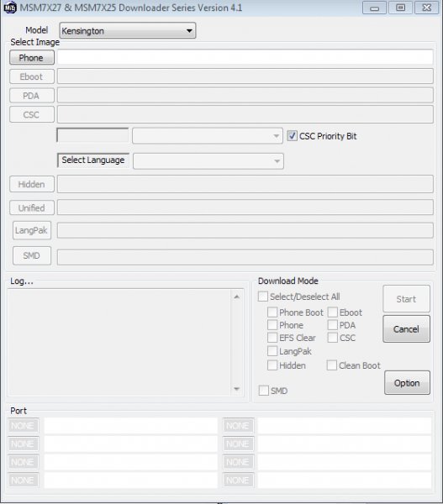
Task: Toggle the Select/Deselect All checkbox
Action: (263, 297)
